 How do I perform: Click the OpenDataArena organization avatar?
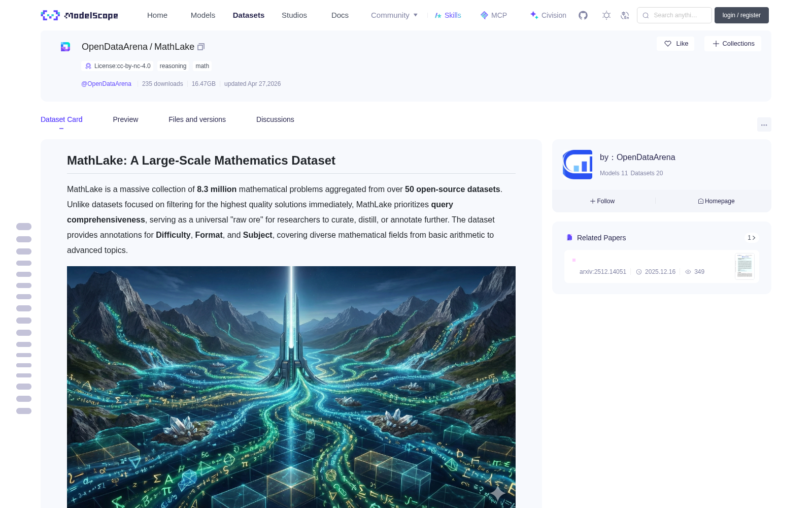point(578,165)
